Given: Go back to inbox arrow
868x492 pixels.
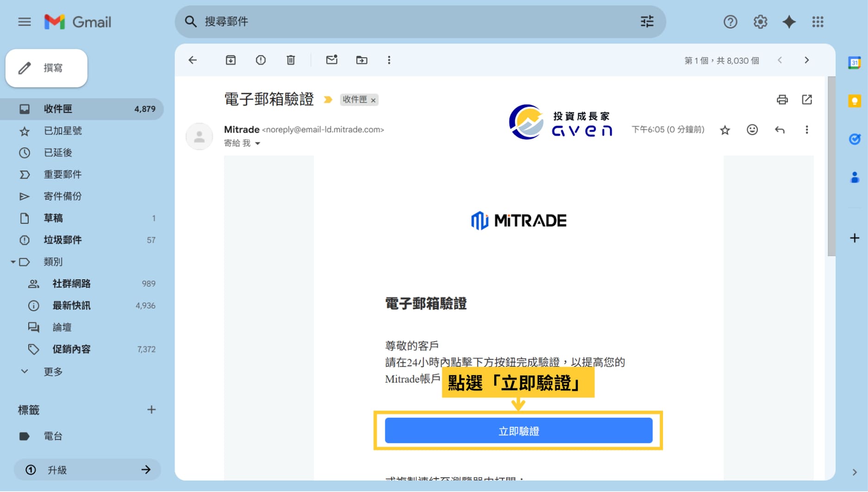Looking at the screenshot, I should click(x=193, y=60).
